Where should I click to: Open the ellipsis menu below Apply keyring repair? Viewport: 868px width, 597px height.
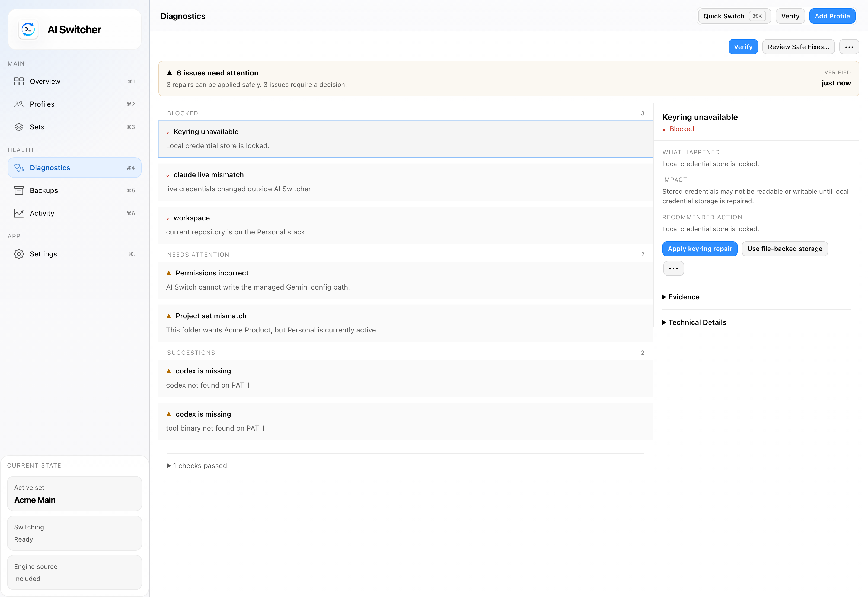coord(673,269)
